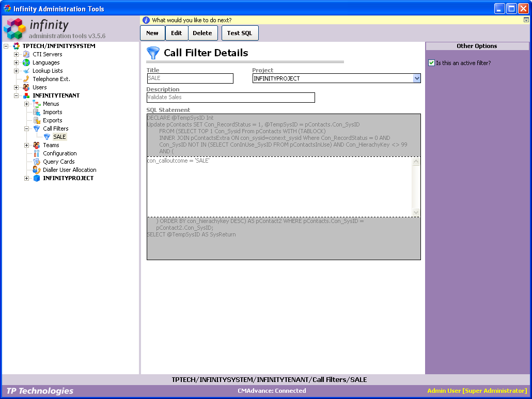Click the Configuration tools icon

(x=37, y=153)
